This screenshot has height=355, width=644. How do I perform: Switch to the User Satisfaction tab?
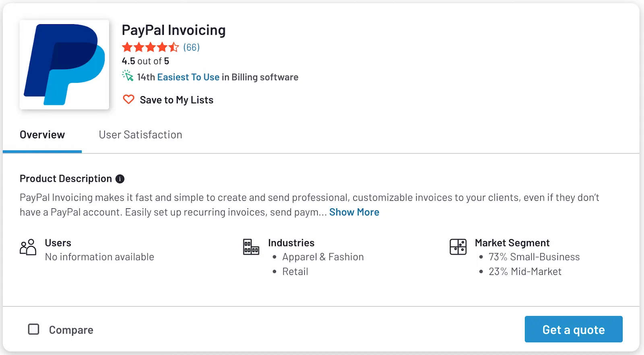(x=140, y=135)
